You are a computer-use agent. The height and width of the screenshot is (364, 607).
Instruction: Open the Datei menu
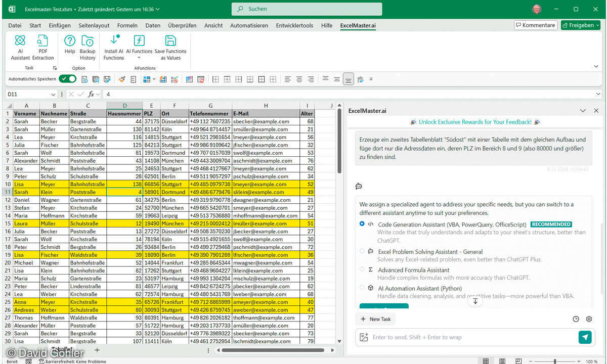(x=15, y=25)
